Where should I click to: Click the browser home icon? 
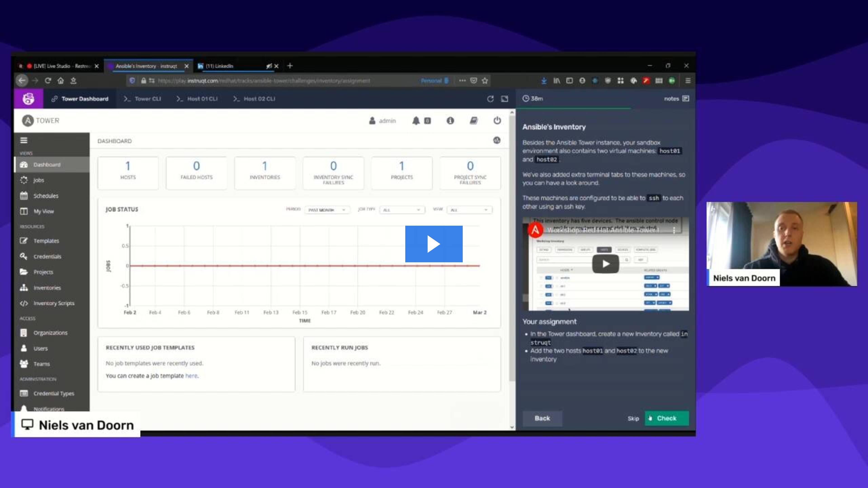coord(61,80)
